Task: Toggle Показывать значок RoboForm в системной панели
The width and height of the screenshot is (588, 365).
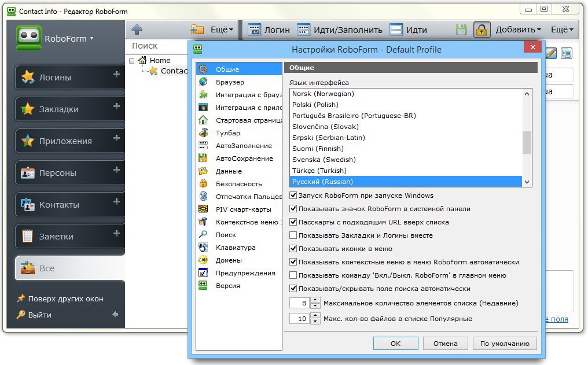Action: coord(293,209)
